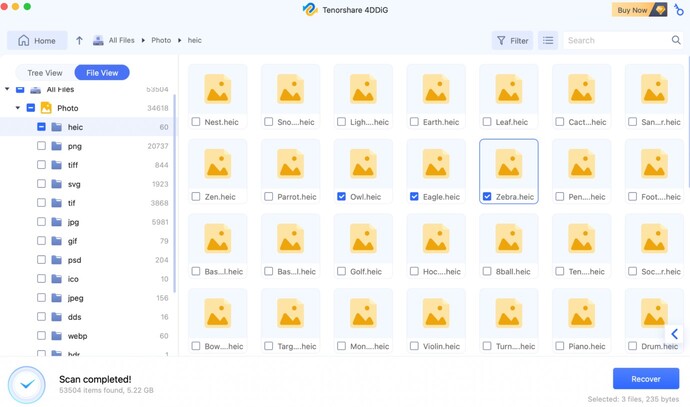Select the Violin.heic thumbnail image
Screen dimensions: 690x407
point(436,313)
